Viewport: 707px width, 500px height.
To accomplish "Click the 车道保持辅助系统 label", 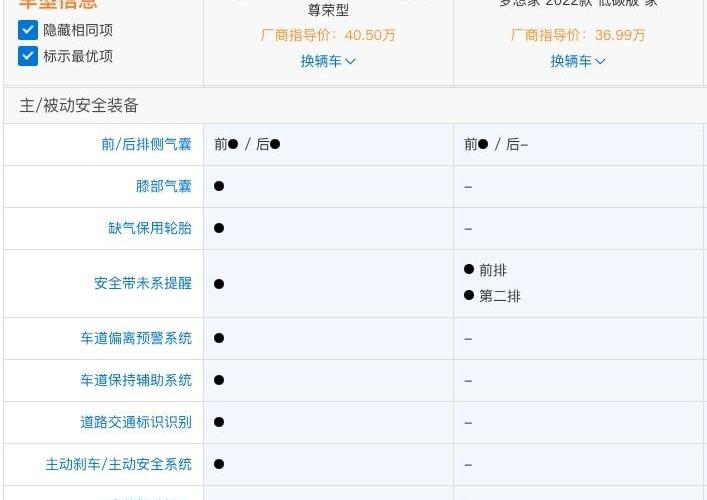I will (136, 380).
